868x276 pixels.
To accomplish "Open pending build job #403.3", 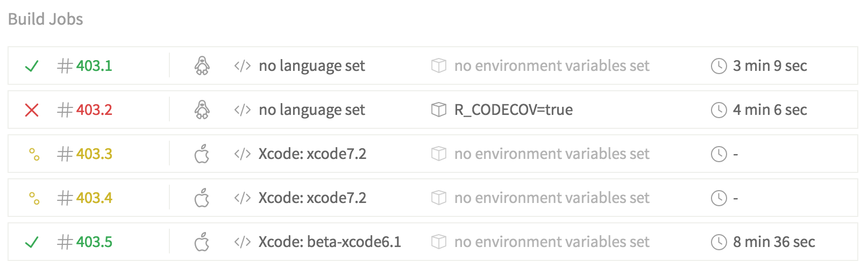I will coord(94,154).
